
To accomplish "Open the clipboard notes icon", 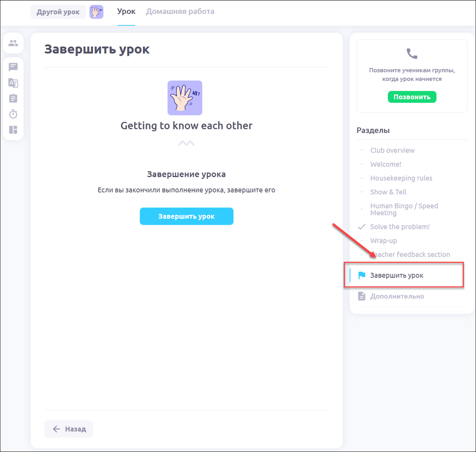I will click(x=13, y=99).
